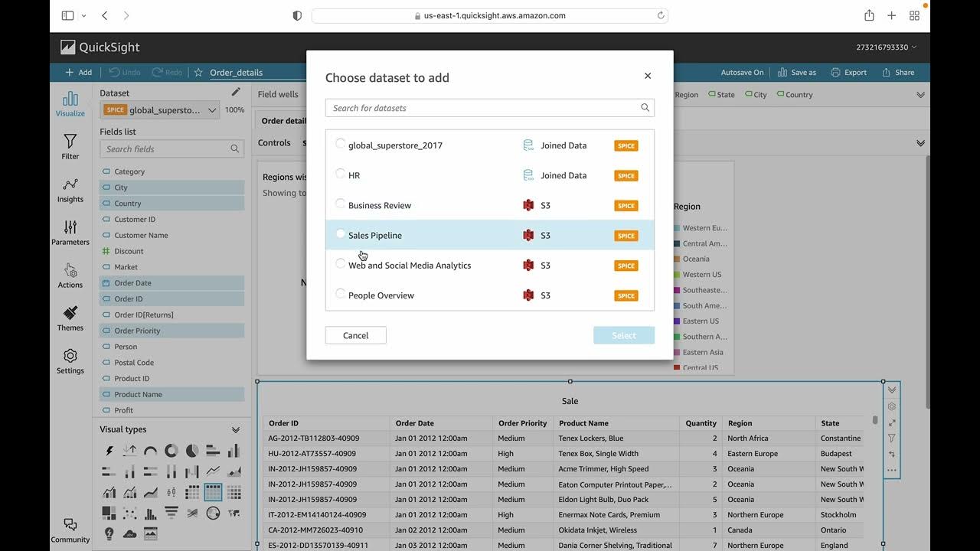Screen dimensions: 980x551
Task: Open the Insights sidebar panel
Action: (70, 190)
